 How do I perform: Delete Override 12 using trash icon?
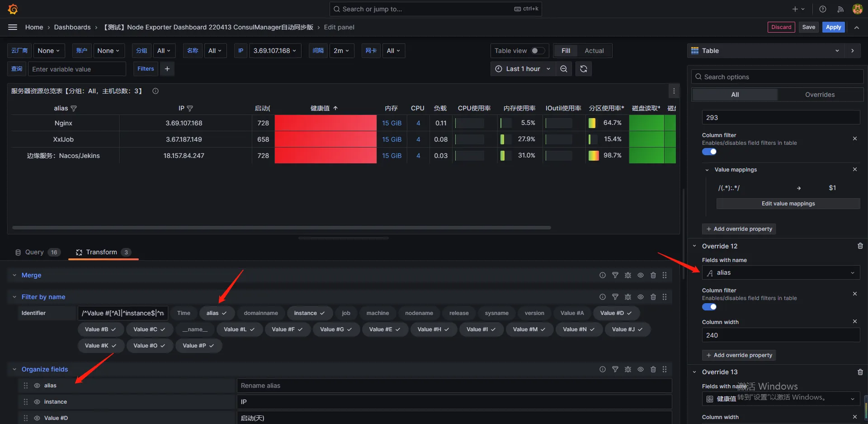(860, 246)
